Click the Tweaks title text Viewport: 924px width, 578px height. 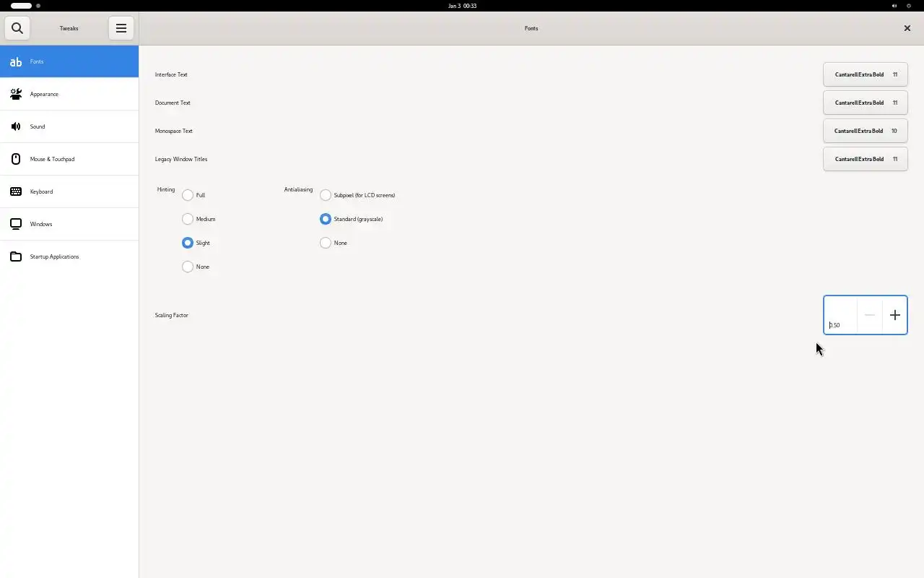click(x=69, y=28)
